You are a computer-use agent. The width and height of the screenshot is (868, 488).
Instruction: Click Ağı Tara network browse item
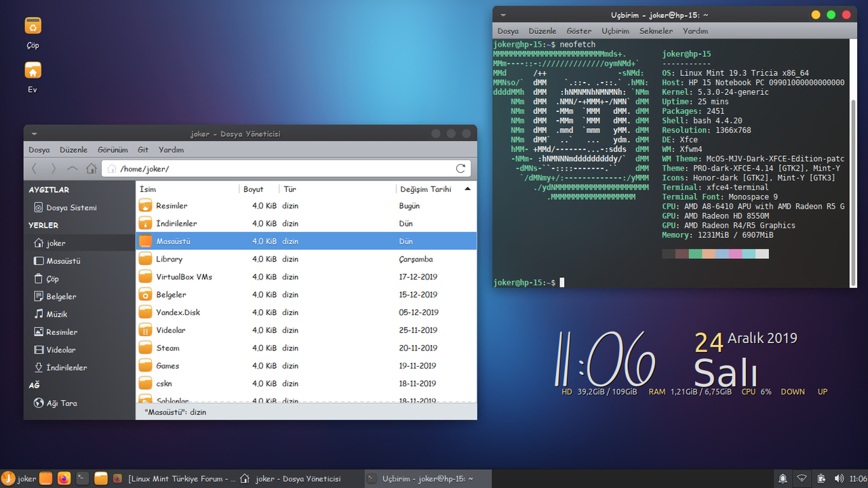[79, 403]
